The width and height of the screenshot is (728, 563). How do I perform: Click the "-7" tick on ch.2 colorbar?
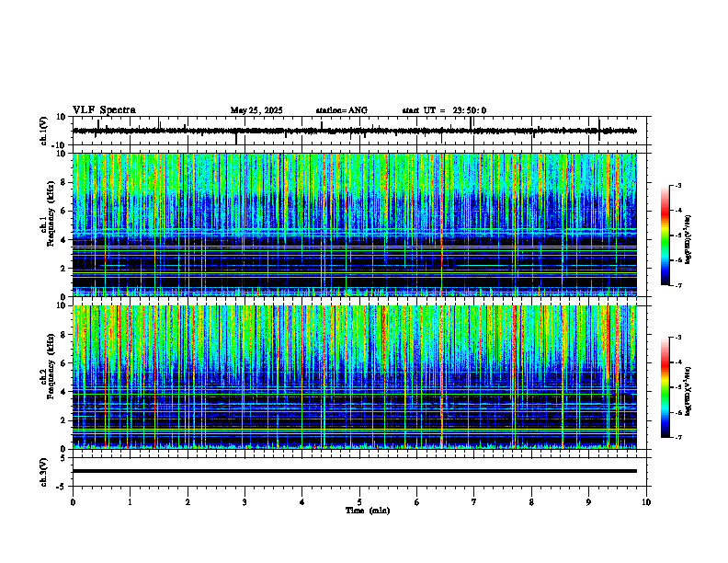tap(678, 438)
